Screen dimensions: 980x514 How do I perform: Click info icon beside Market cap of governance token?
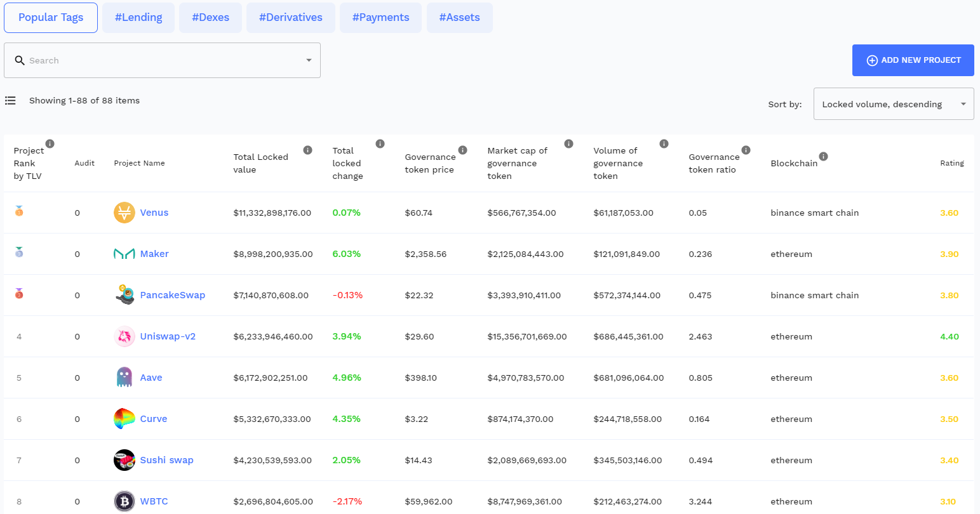pyautogui.click(x=568, y=144)
